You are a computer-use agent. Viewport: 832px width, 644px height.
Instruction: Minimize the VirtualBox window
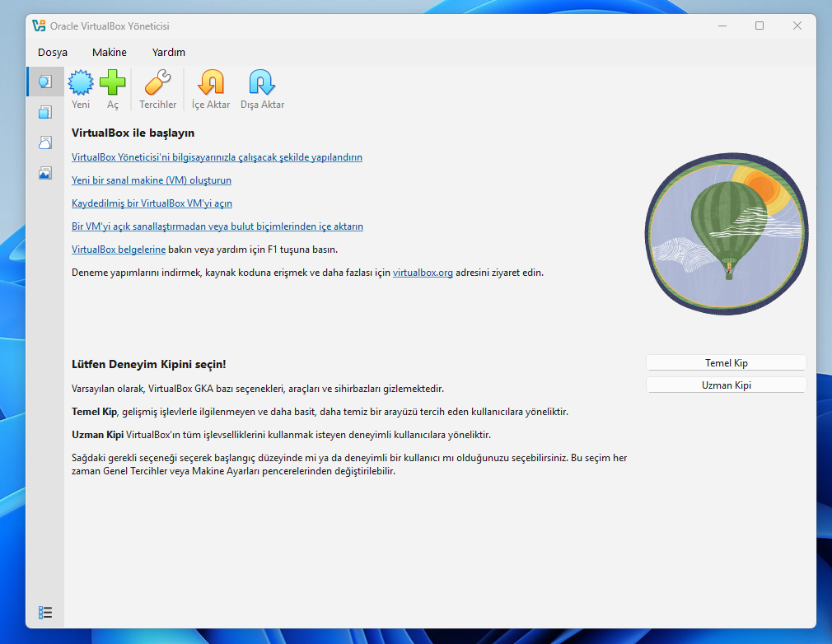click(722, 26)
